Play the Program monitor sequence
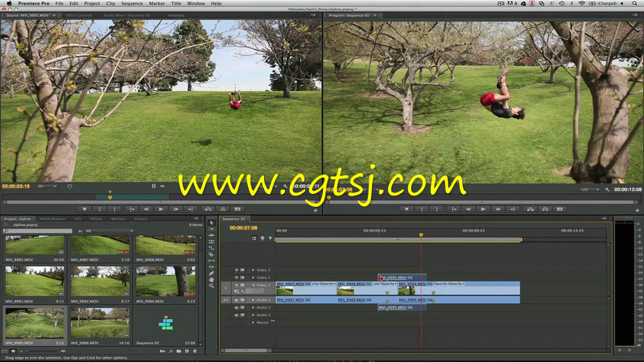This screenshot has width=644, height=362. click(483, 209)
